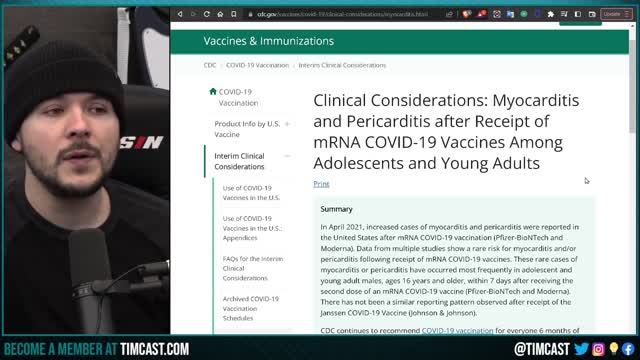Bookmark this page with the bookmark icon

click(233, 14)
